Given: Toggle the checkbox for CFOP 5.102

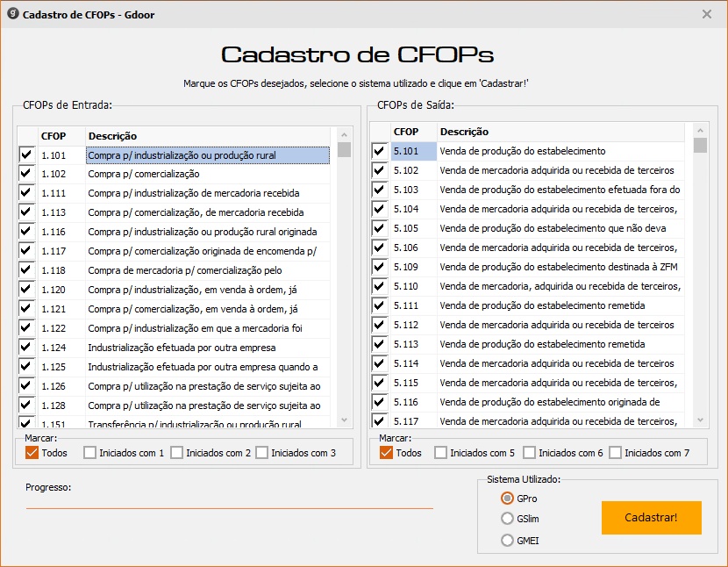Looking at the screenshot, I should coord(379,170).
